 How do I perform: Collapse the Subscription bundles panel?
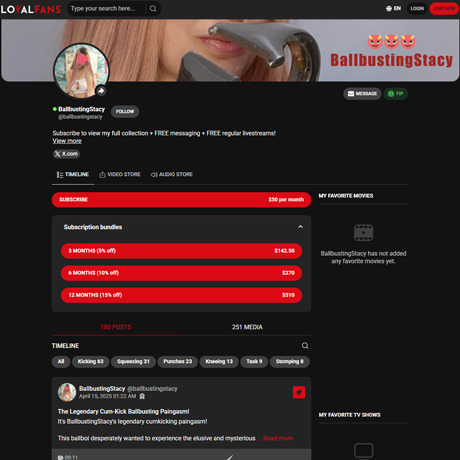(x=300, y=227)
